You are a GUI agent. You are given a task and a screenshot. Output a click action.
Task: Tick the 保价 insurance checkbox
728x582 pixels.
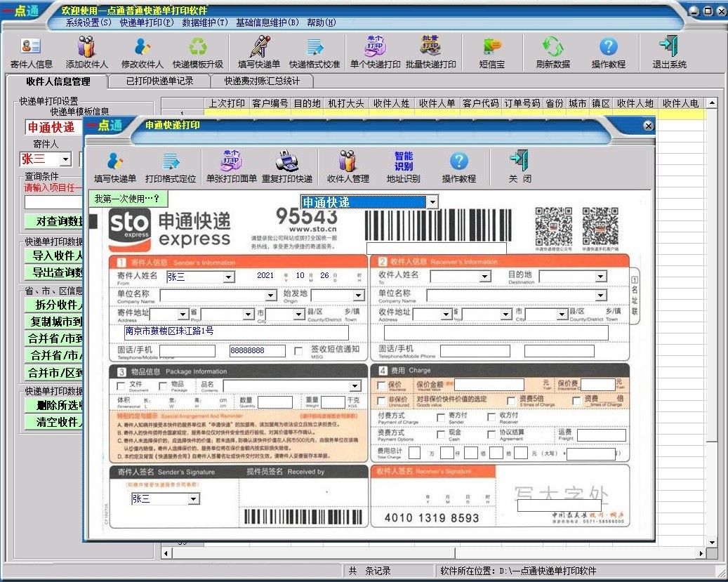click(381, 385)
